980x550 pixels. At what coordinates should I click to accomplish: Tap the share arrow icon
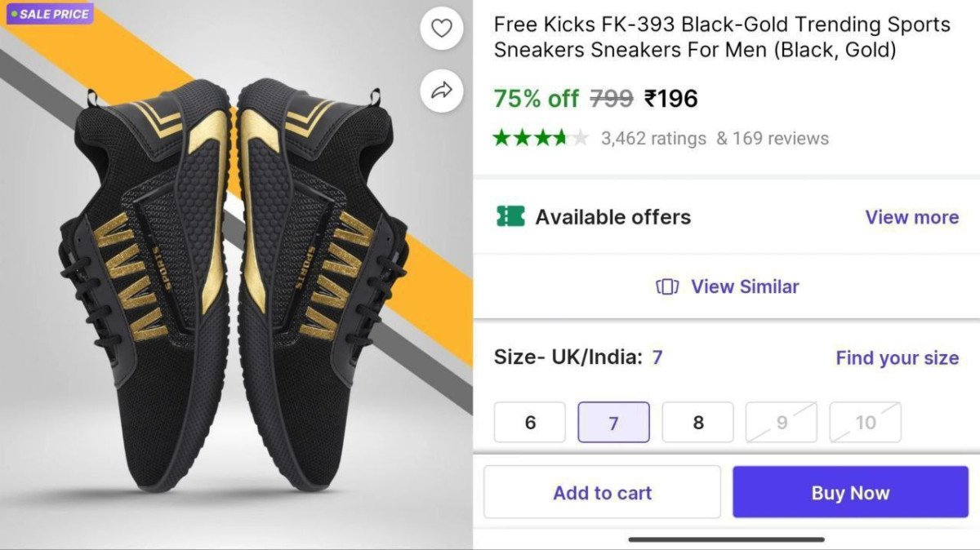[x=442, y=91]
